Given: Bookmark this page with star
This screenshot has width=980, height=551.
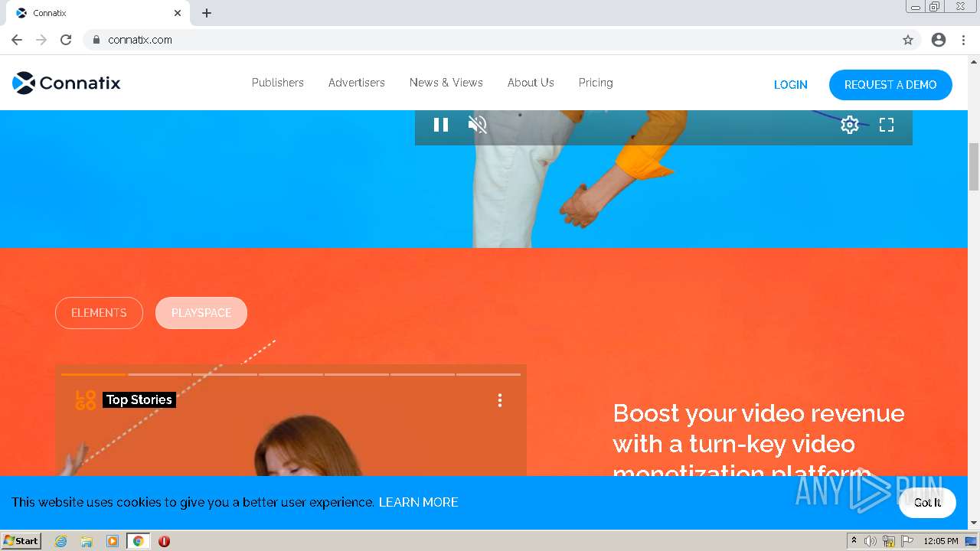Looking at the screenshot, I should pyautogui.click(x=908, y=40).
